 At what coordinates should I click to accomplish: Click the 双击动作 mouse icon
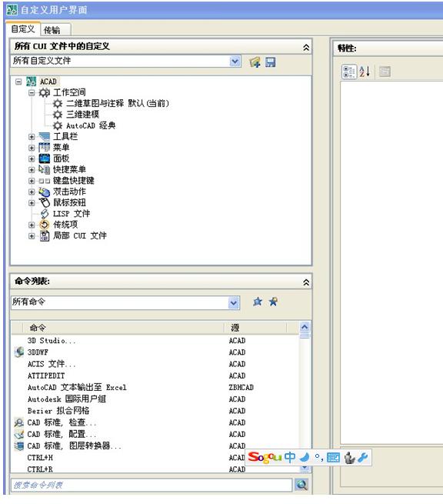45,192
